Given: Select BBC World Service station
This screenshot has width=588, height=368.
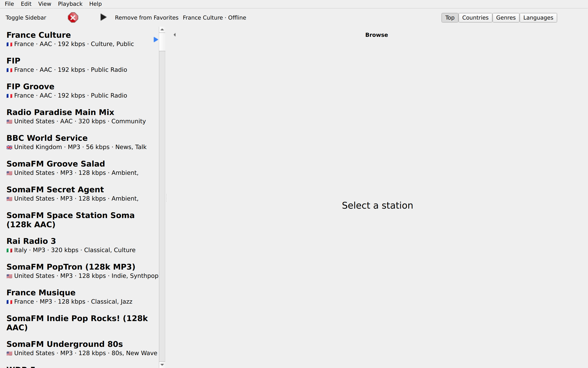Looking at the screenshot, I should click(79, 142).
